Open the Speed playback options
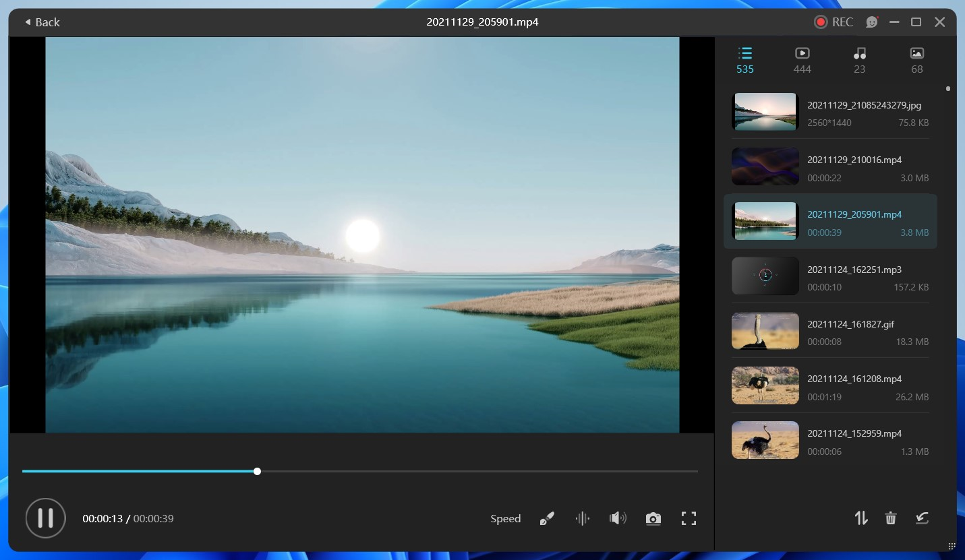 coord(505,518)
